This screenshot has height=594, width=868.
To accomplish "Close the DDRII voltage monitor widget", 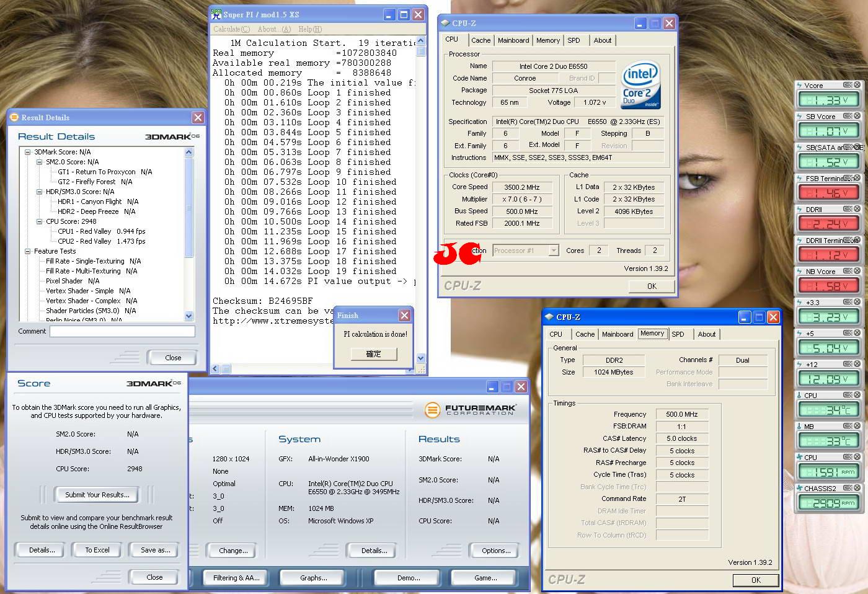I will pyautogui.click(x=857, y=209).
